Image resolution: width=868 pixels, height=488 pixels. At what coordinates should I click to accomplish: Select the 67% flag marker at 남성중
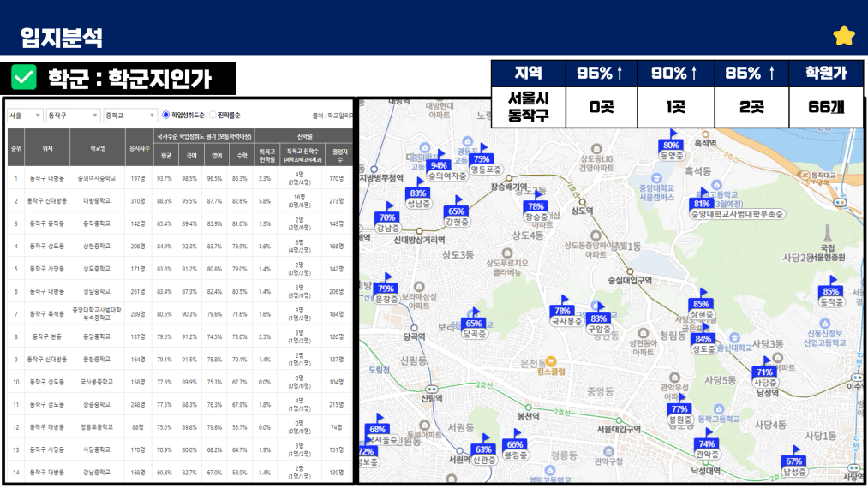tap(793, 461)
